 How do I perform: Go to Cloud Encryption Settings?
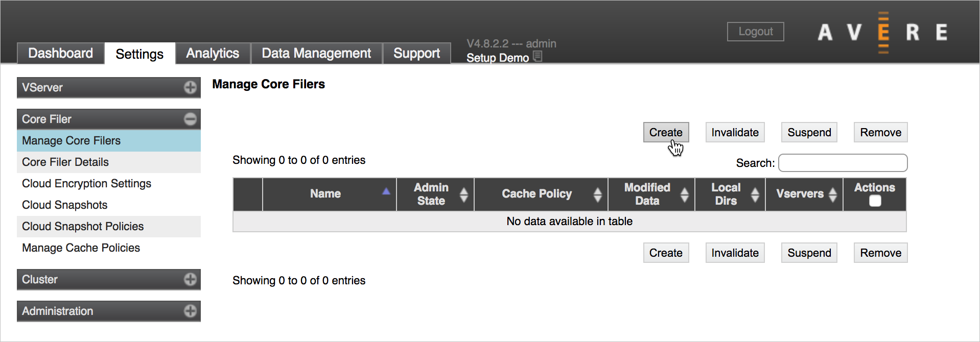pos(86,184)
